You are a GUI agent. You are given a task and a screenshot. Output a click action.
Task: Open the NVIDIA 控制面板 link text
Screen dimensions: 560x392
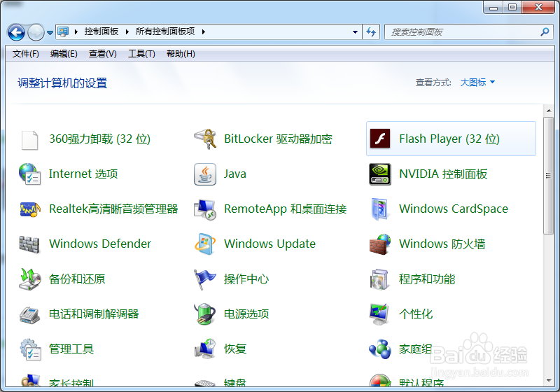pos(443,174)
